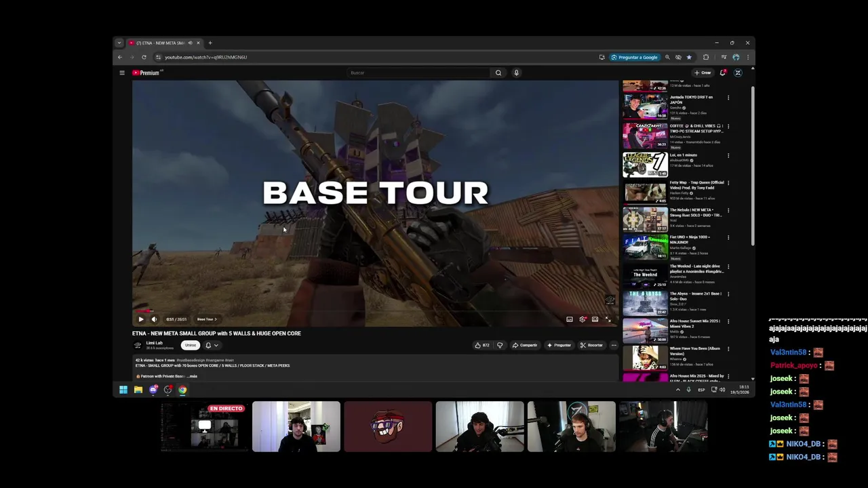This screenshot has height=488, width=868.
Task: Click the recommendations sidebar scrollbar
Action: [752, 166]
